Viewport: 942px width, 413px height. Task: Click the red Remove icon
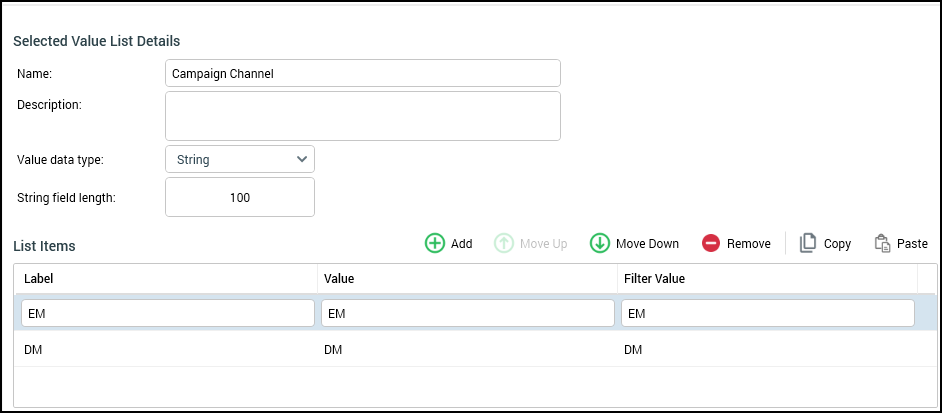[x=711, y=243]
